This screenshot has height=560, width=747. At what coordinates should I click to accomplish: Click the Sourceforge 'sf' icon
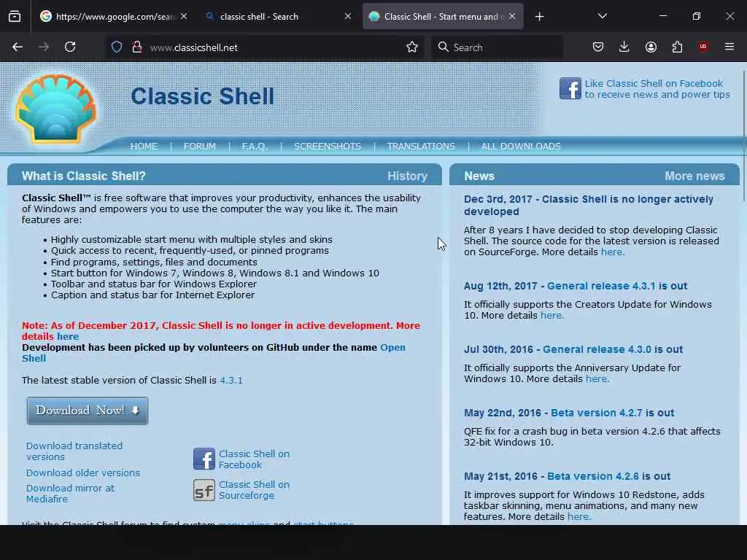[204, 490]
